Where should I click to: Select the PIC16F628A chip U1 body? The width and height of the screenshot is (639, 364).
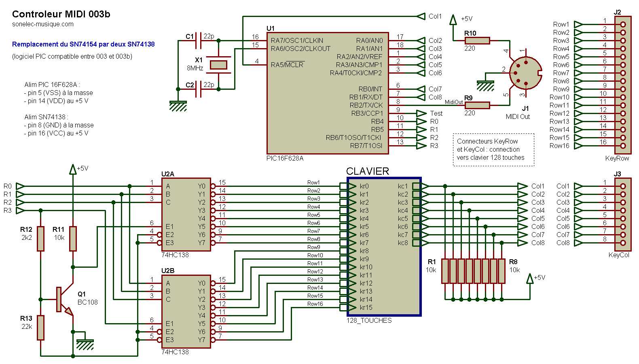tap(328, 93)
